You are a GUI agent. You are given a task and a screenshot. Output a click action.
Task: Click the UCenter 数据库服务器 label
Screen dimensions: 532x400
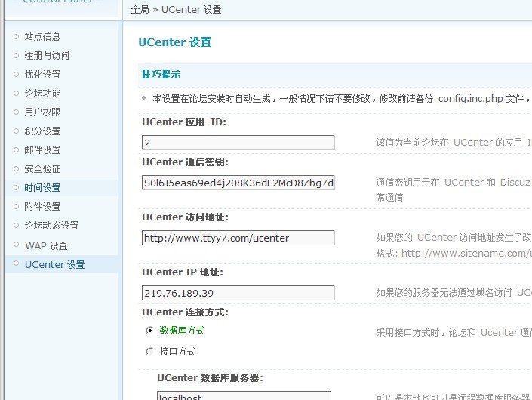click(x=210, y=378)
